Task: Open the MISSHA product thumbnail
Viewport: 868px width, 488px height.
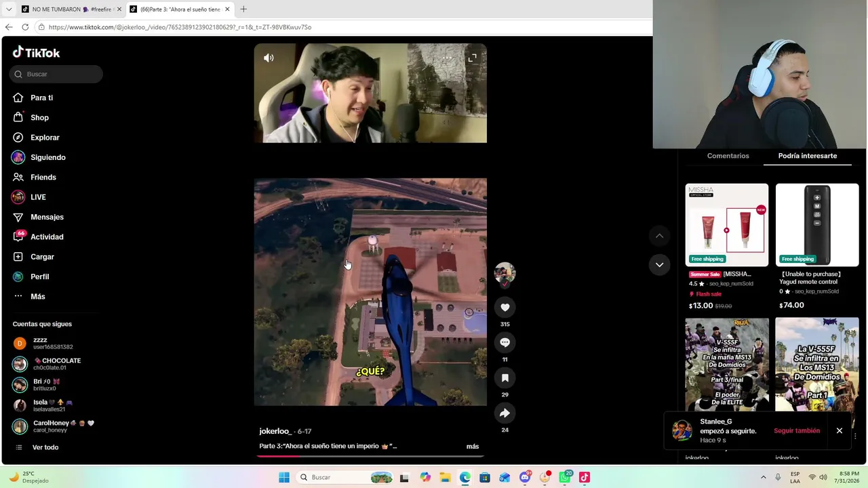Action: (727, 225)
